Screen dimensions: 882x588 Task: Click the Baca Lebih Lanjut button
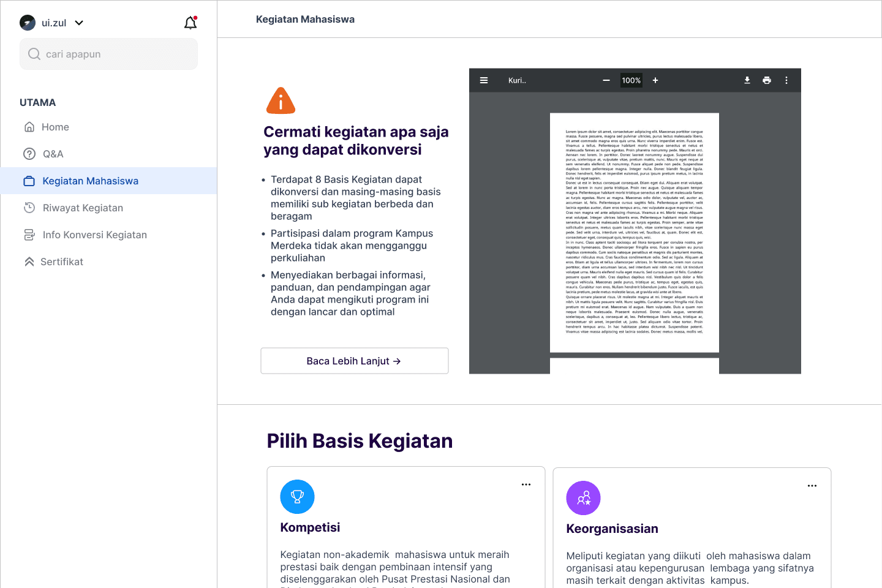click(354, 361)
